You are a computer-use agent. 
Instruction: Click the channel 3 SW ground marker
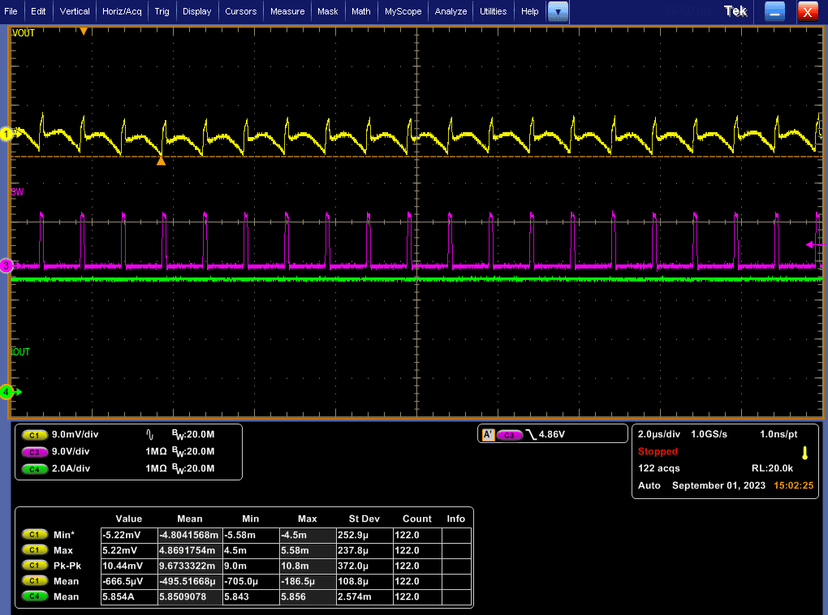point(6,266)
